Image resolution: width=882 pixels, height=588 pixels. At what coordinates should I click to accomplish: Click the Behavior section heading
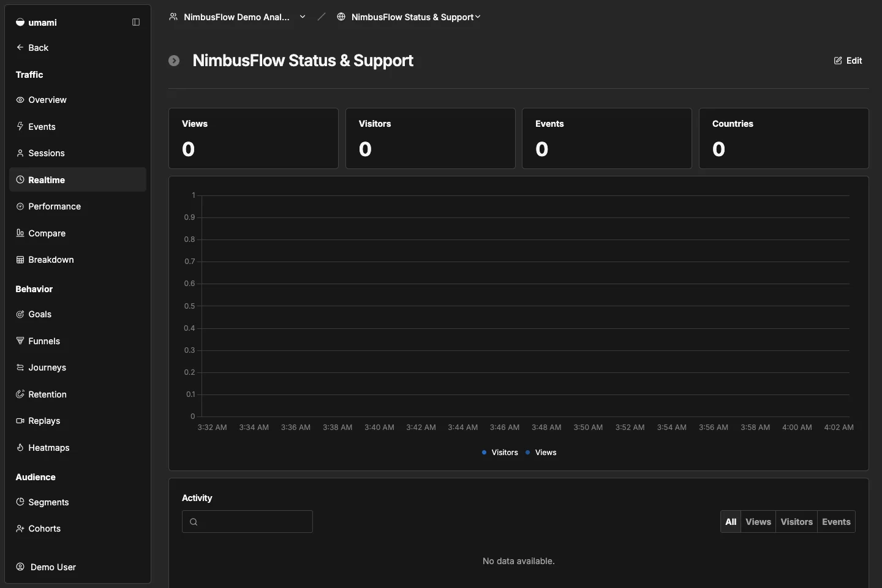tap(34, 289)
